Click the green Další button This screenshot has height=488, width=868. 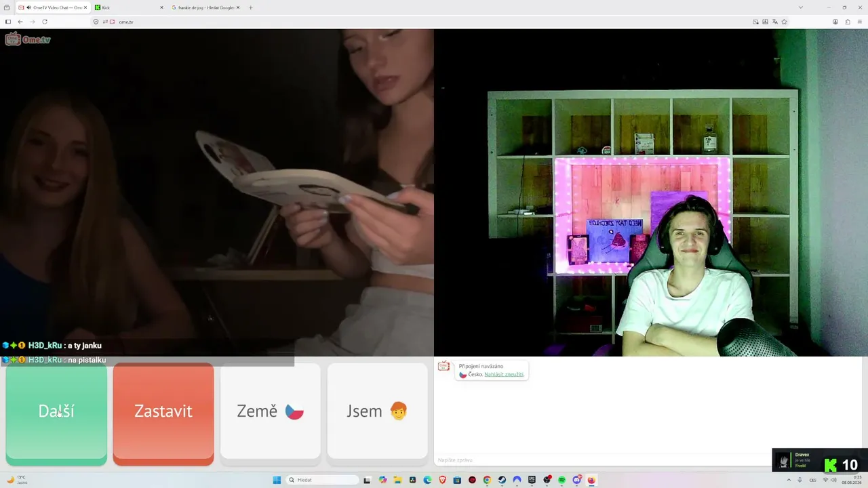[x=56, y=413]
